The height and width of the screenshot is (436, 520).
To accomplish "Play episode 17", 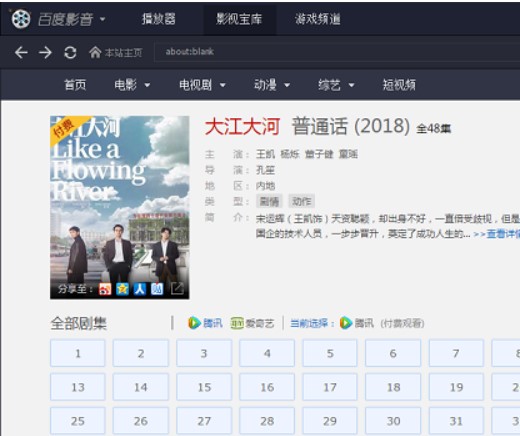I will tap(330, 387).
